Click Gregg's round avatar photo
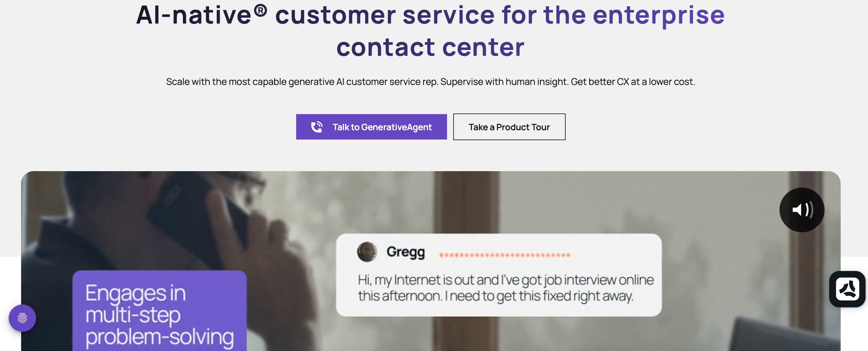Screen dimensions: 868x351 [367, 252]
